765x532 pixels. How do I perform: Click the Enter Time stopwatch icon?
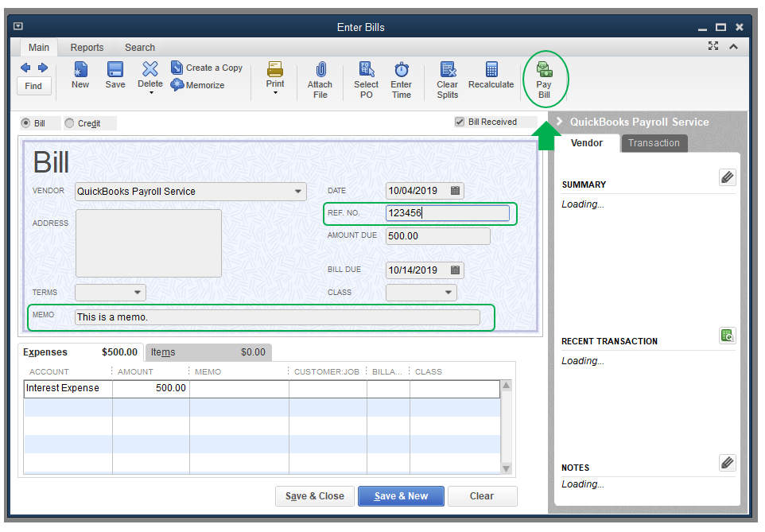pos(402,79)
